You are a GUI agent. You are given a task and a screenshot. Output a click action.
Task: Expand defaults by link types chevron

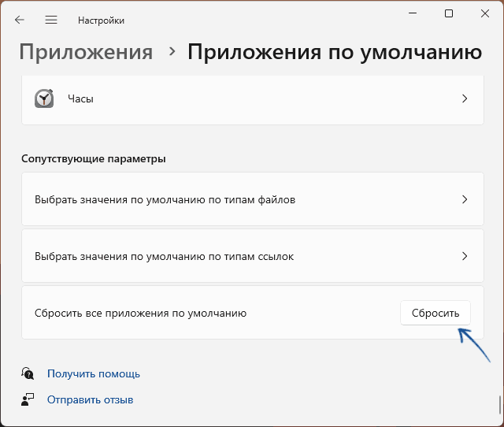point(465,256)
